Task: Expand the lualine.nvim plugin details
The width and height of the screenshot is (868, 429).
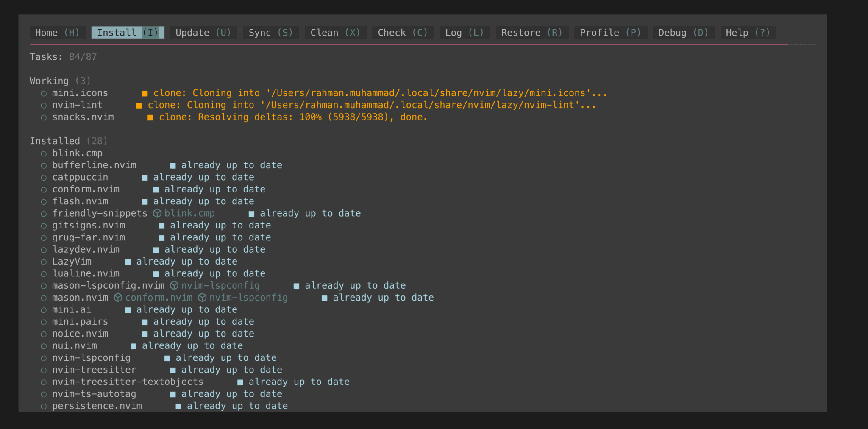Action: coord(86,273)
